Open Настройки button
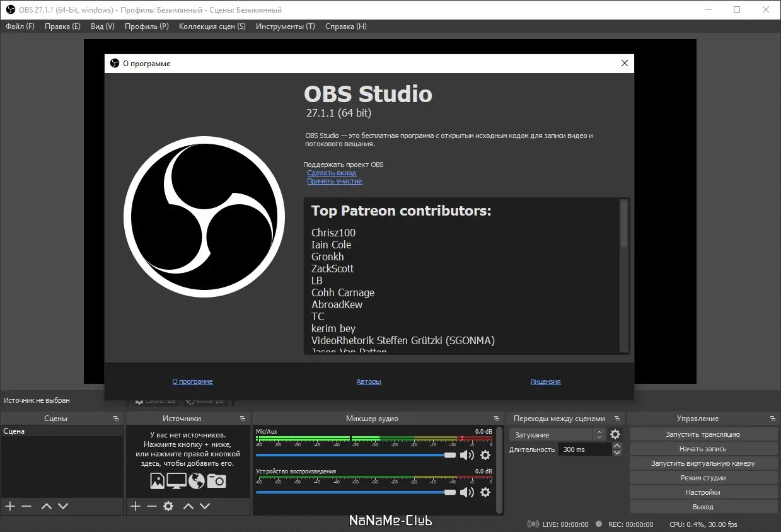This screenshot has width=781, height=532. (703, 492)
